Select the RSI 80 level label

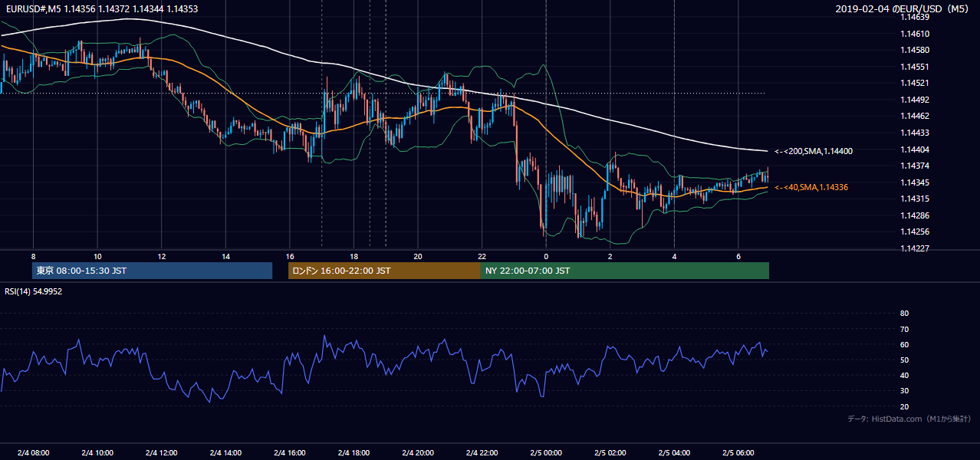point(904,314)
